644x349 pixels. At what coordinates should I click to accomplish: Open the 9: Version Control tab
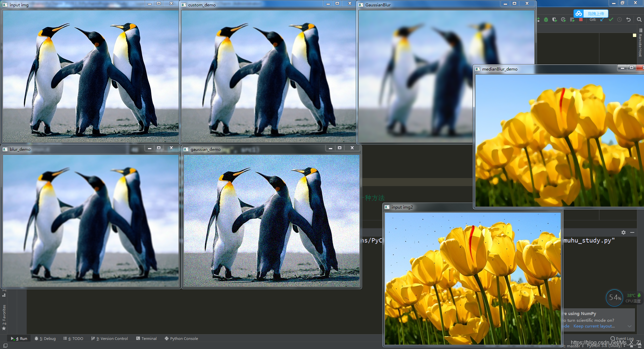pyautogui.click(x=109, y=339)
